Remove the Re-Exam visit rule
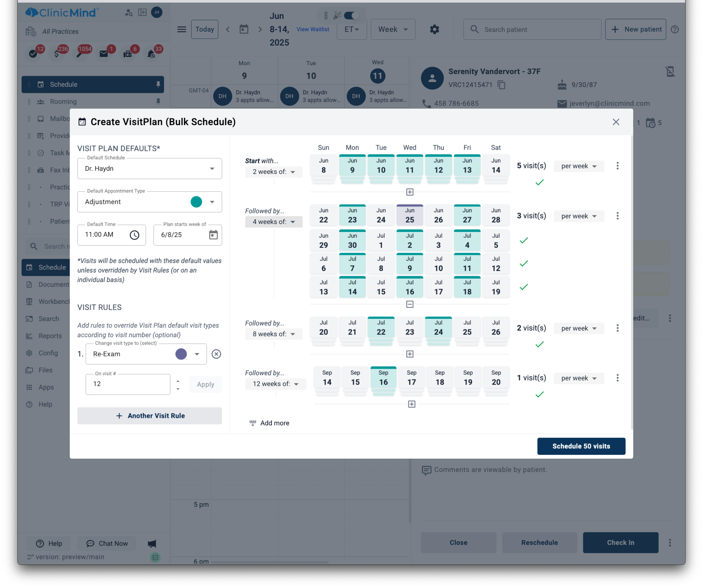Image resolution: width=703 pixels, height=588 pixels. pyautogui.click(x=216, y=354)
